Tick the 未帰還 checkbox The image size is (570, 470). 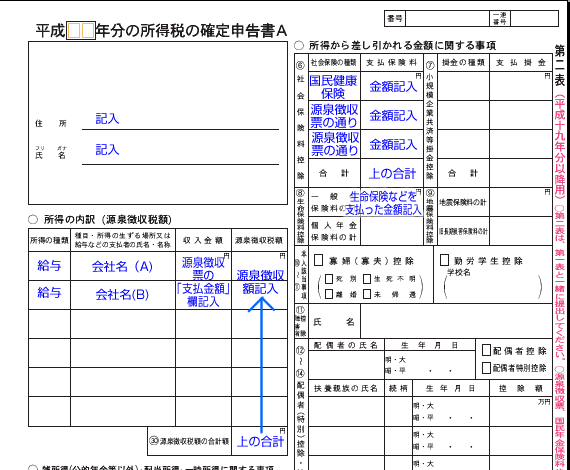click(x=367, y=294)
